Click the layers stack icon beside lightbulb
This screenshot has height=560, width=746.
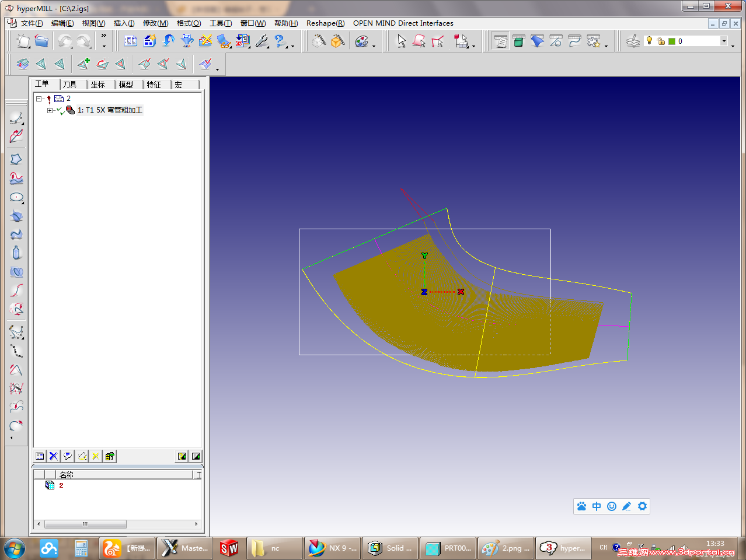[633, 41]
